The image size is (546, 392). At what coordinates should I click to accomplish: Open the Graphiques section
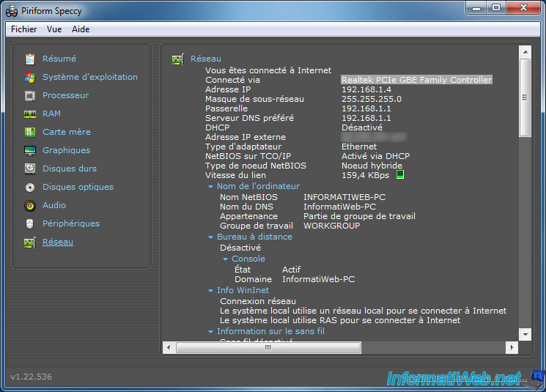(x=66, y=150)
